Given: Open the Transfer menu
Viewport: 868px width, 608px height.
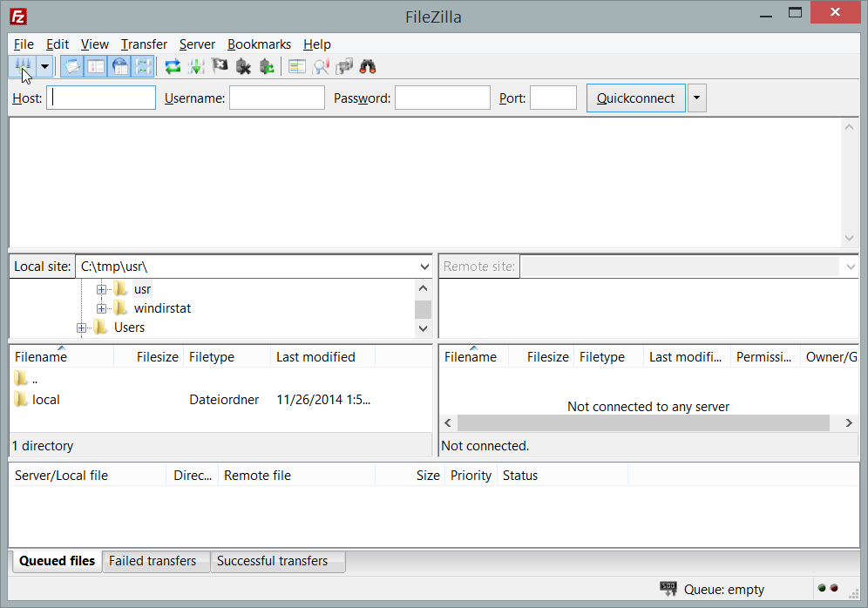Looking at the screenshot, I should pyautogui.click(x=144, y=44).
